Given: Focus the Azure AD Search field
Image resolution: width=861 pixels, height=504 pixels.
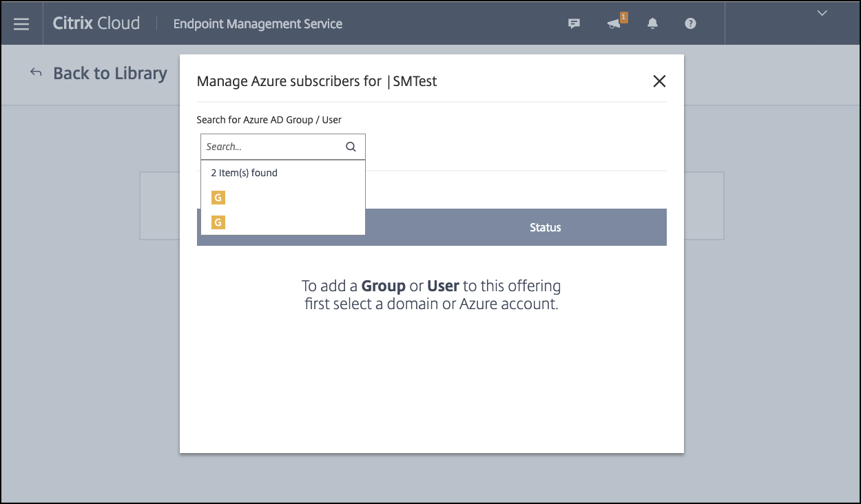Looking at the screenshot, I should 272,147.
